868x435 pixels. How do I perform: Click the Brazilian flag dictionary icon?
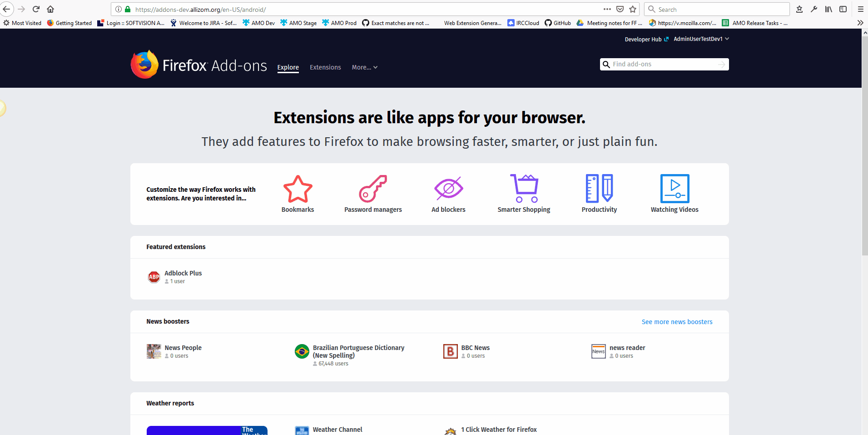pyautogui.click(x=302, y=351)
